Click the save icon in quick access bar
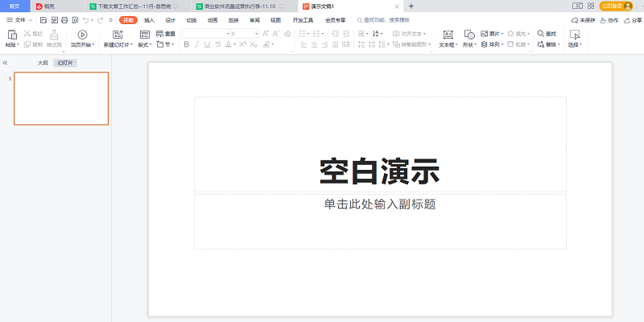 43,19
